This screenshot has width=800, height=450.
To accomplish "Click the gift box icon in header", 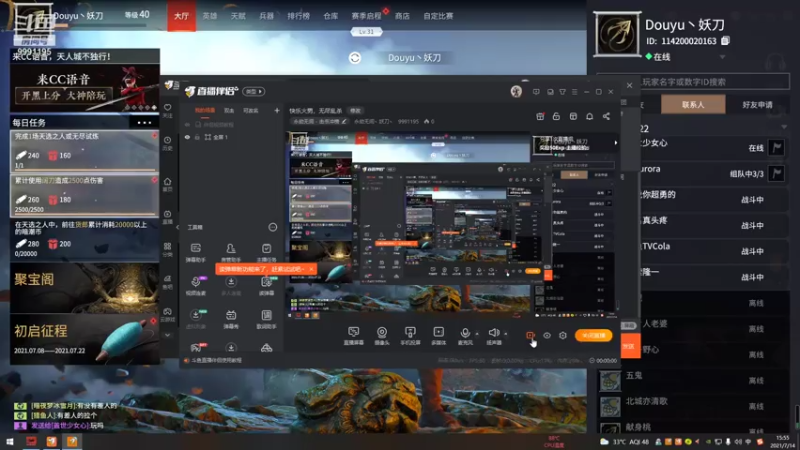I will coord(540,116).
